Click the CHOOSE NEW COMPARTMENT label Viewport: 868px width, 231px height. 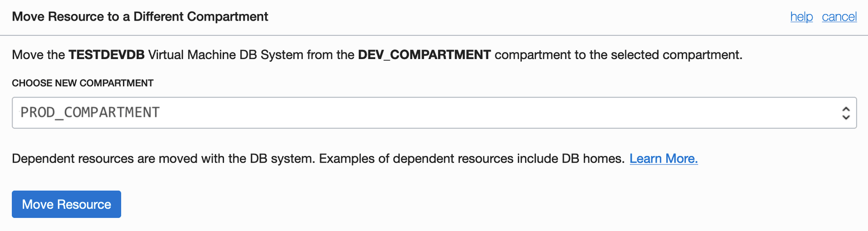[x=82, y=83]
